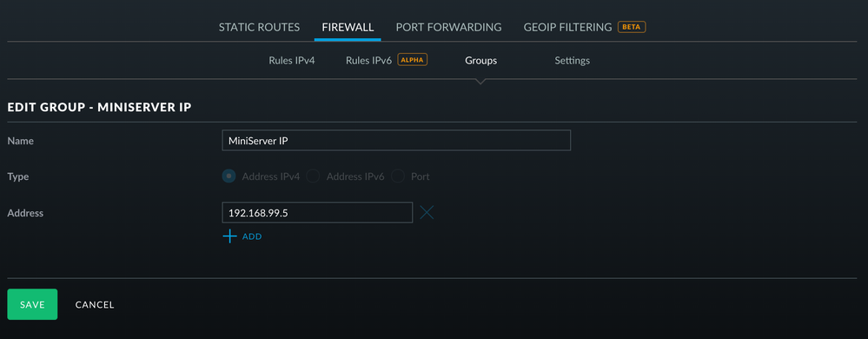
Task: Select the Firewall tab
Action: [x=348, y=27]
